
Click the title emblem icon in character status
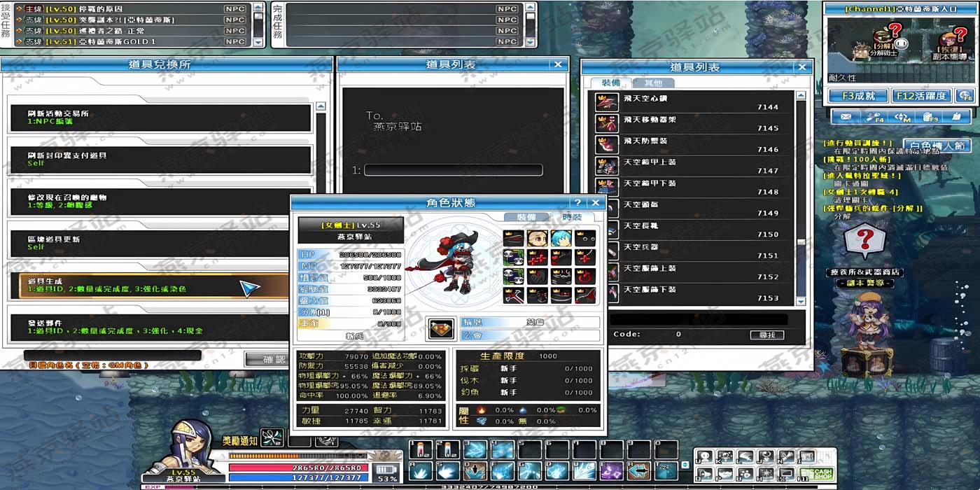(x=441, y=328)
